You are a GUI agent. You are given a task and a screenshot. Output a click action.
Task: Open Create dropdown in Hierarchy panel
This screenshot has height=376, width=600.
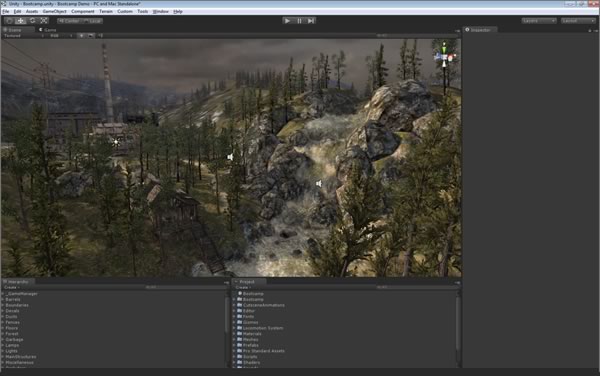pos(11,287)
